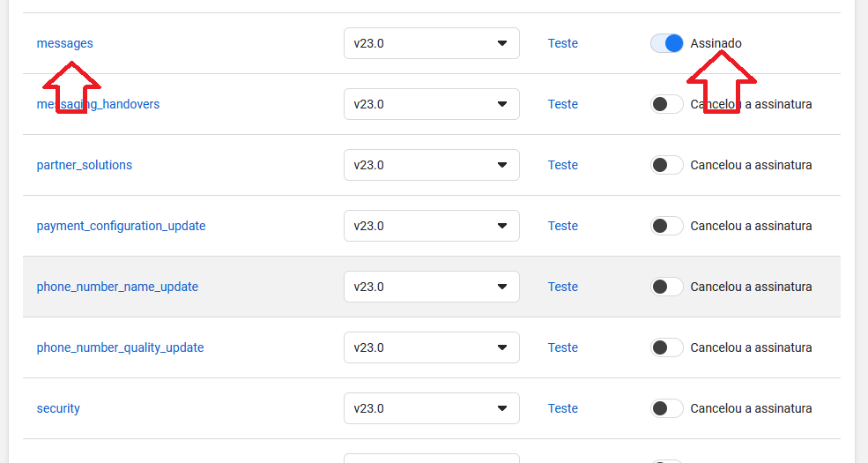Click Teste link for messages

click(x=562, y=43)
